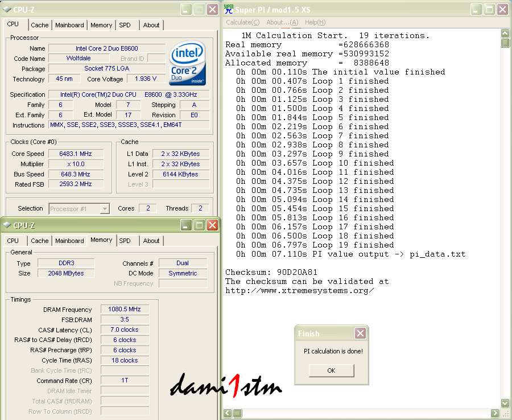Click the Super PI horizontal scrollbar thumb
The image size is (512, 420).
point(238,413)
